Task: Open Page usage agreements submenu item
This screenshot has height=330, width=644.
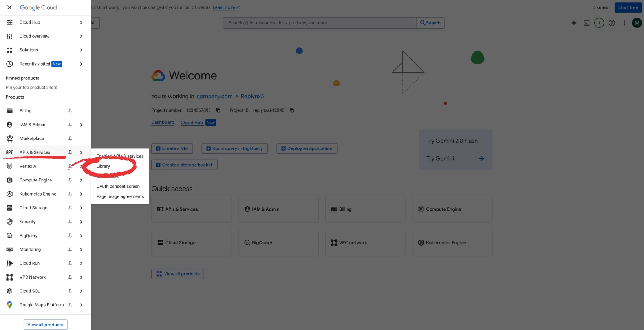Action: (120, 197)
